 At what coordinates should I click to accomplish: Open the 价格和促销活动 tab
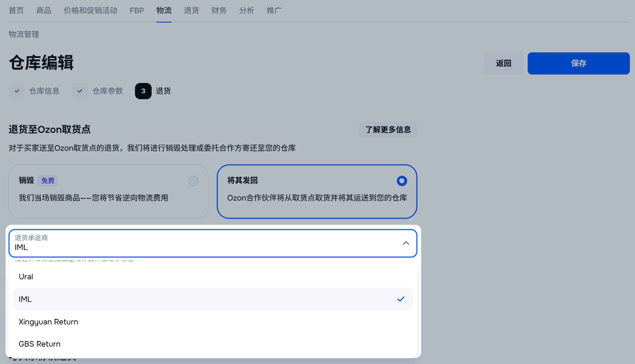pos(91,10)
